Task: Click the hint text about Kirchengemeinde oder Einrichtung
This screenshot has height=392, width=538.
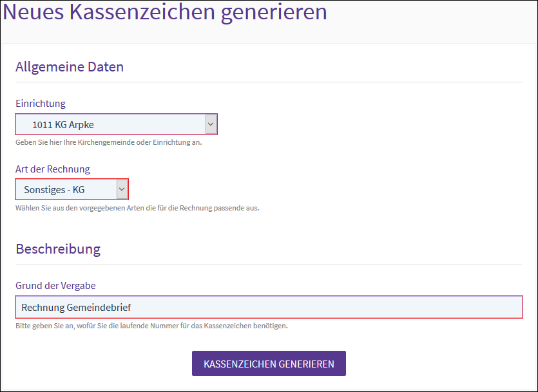Action: pyautogui.click(x=108, y=142)
